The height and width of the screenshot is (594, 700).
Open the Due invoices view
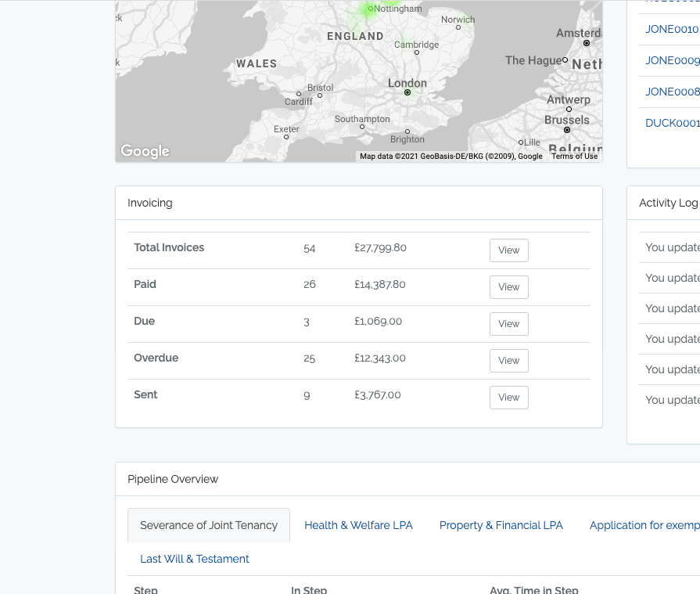coord(508,324)
